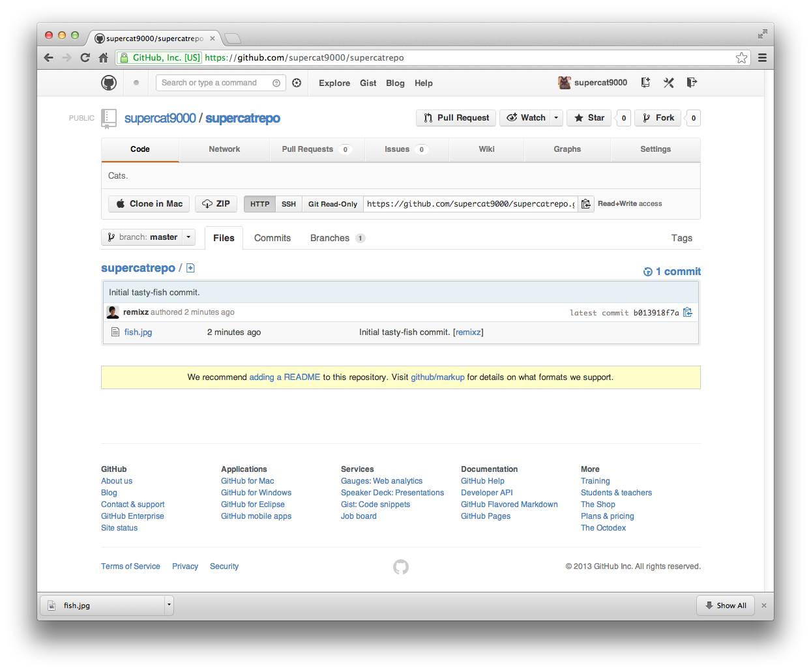Image resolution: width=811 pixels, height=672 pixels.
Task: Open fish.jpg in downloads bar
Action: (x=103, y=606)
